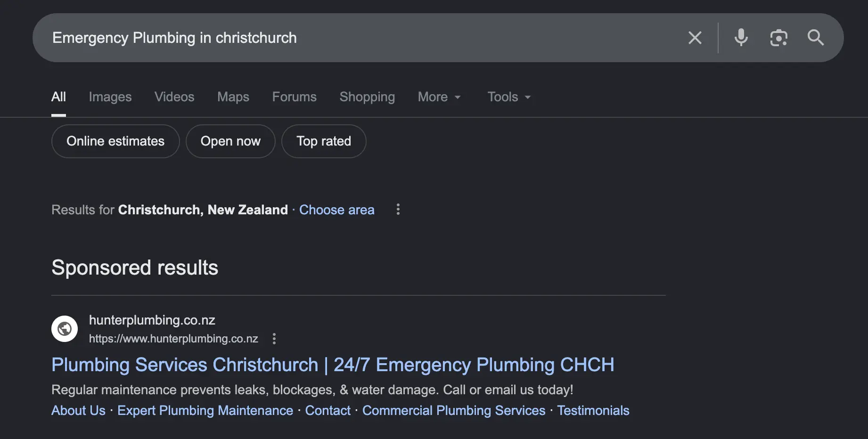
Task: Click the magnifying glass search icon
Action: point(816,38)
